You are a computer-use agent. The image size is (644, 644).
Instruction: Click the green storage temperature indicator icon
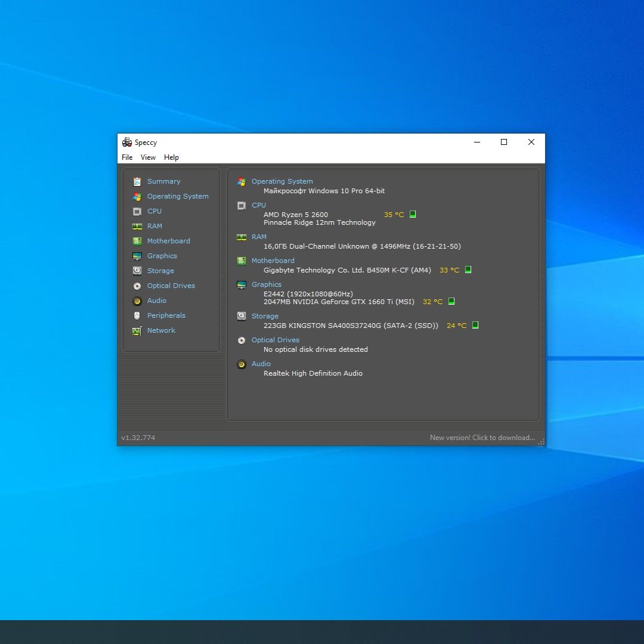pyautogui.click(x=475, y=325)
